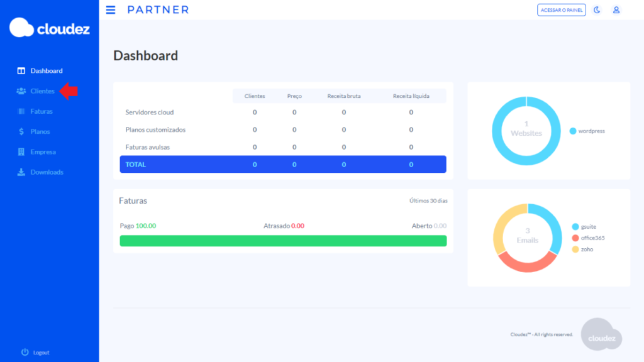Click the Clientes people icon
The width and height of the screenshot is (644, 362).
[21, 91]
